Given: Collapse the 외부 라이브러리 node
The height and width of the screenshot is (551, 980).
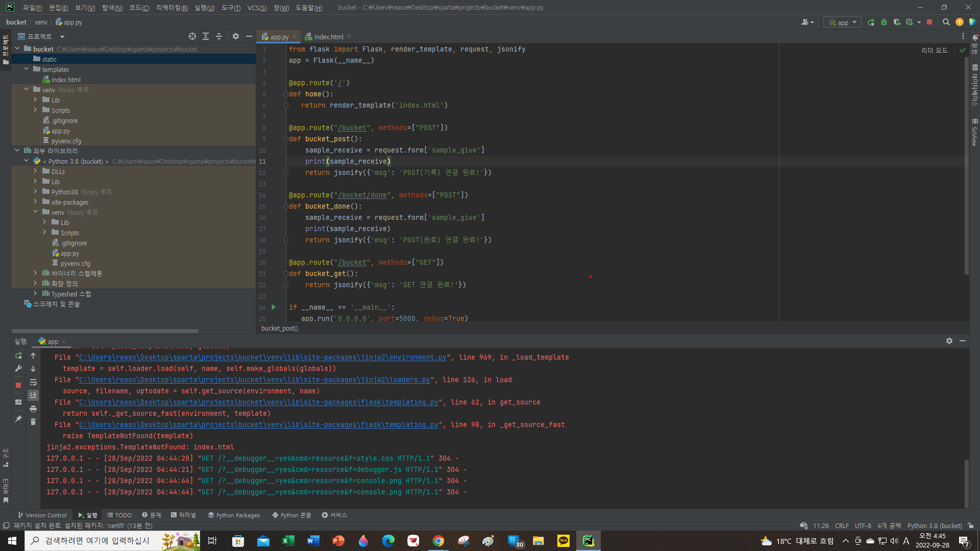Looking at the screenshot, I should point(17,151).
